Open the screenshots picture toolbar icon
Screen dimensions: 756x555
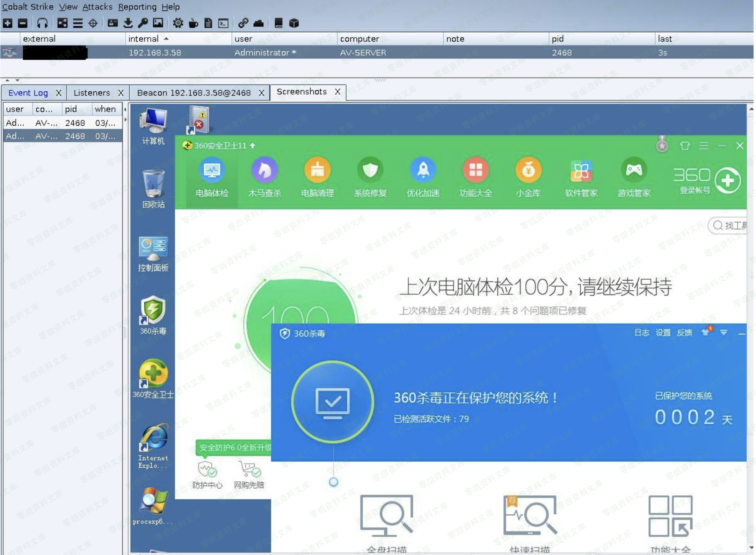(x=158, y=23)
